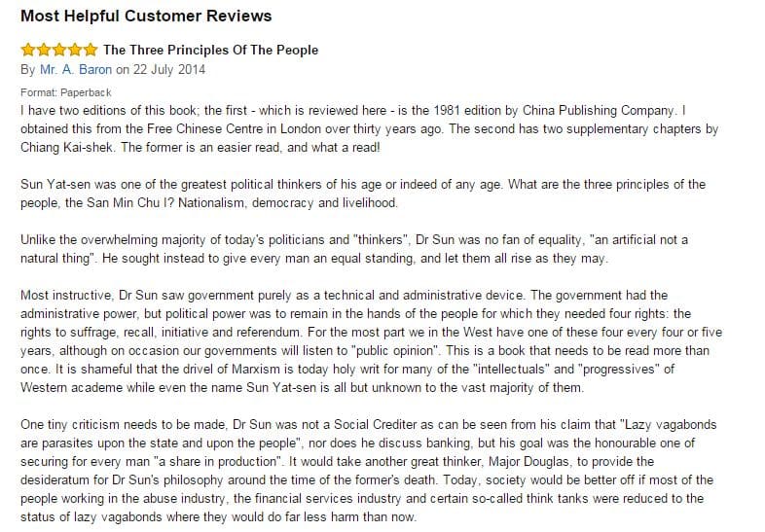
Task: Click the paragraph starting 'Sun Yat-sen was one'
Action: pos(363,194)
